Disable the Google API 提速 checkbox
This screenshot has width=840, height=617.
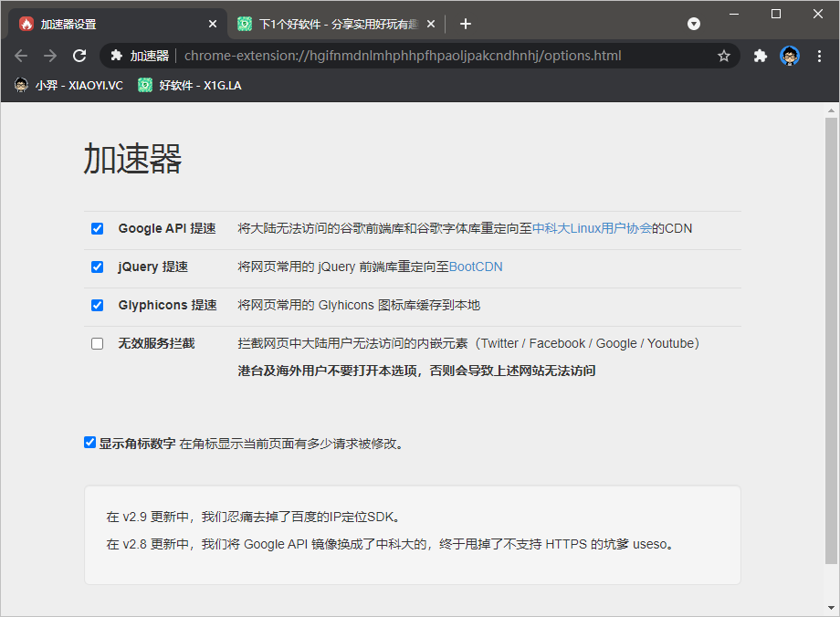point(98,229)
